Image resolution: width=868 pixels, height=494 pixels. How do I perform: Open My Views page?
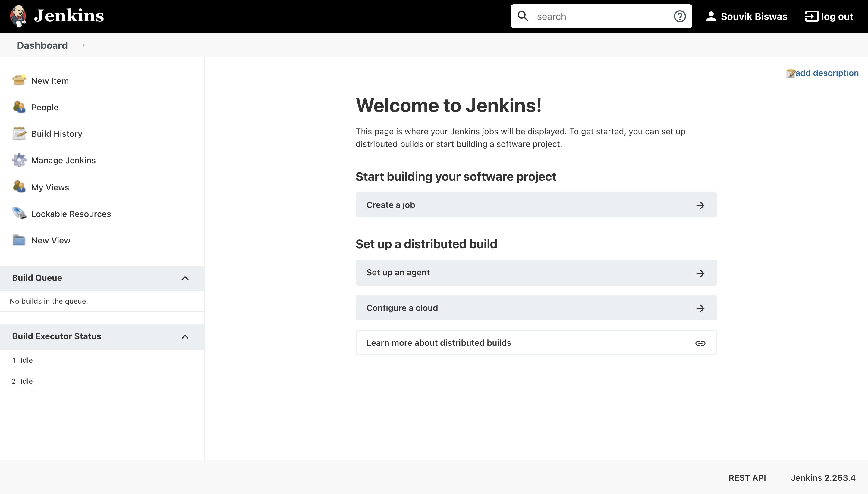(x=50, y=187)
